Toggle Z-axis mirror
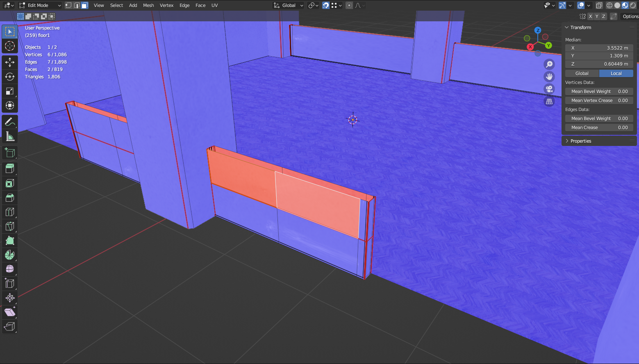The height and width of the screenshot is (364, 639). pyautogui.click(x=603, y=16)
